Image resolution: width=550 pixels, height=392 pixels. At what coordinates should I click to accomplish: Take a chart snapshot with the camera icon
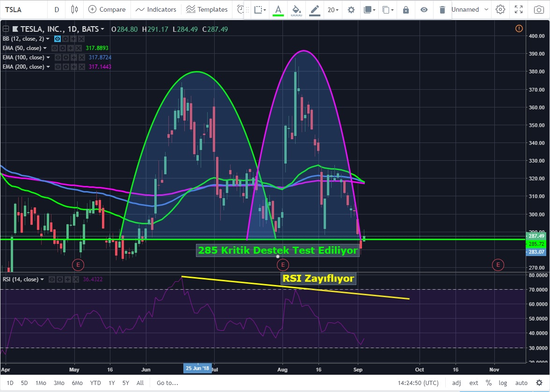pos(539,9)
